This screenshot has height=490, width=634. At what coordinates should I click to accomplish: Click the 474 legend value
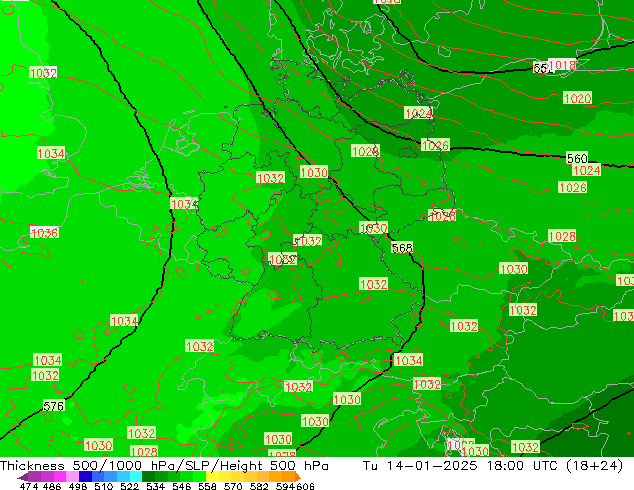29,486
